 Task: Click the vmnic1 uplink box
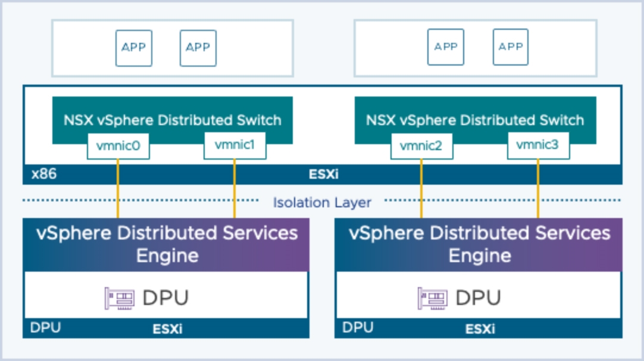(235, 145)
